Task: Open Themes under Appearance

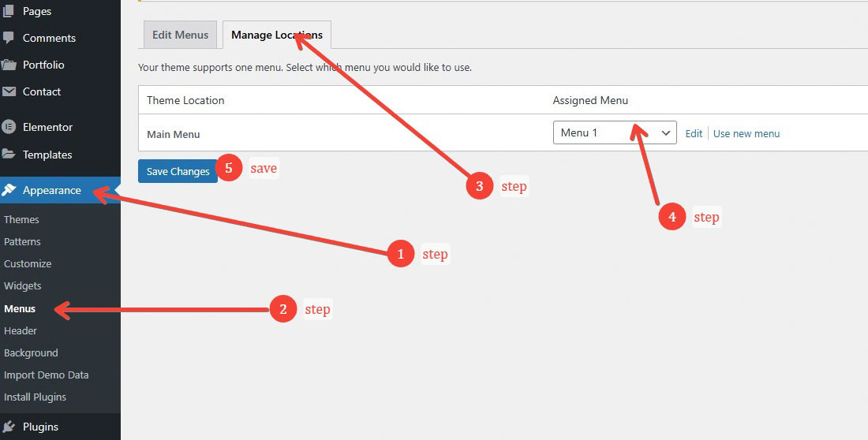Action: pyautogui.click(x=21, y=220)
